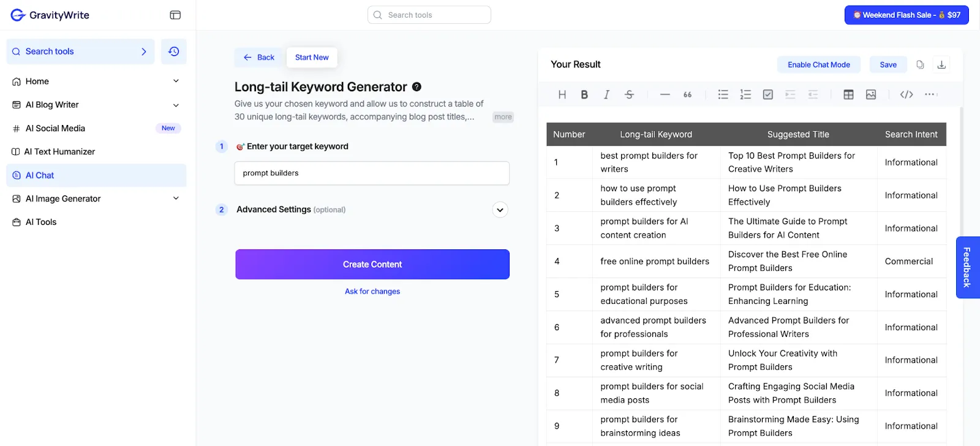Switch to the Start New tab
The width and height of the screenshot is (980, 446).
point(312,57)
